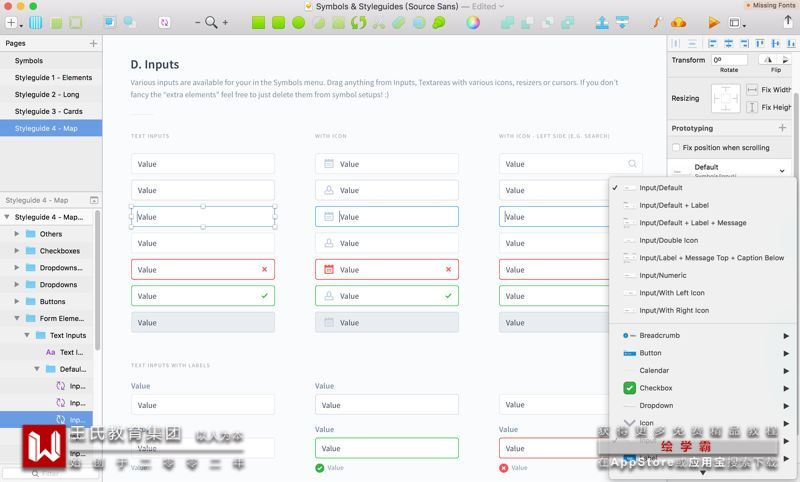
Task: Apply the Subtract boolean operation
Action: 527,22
